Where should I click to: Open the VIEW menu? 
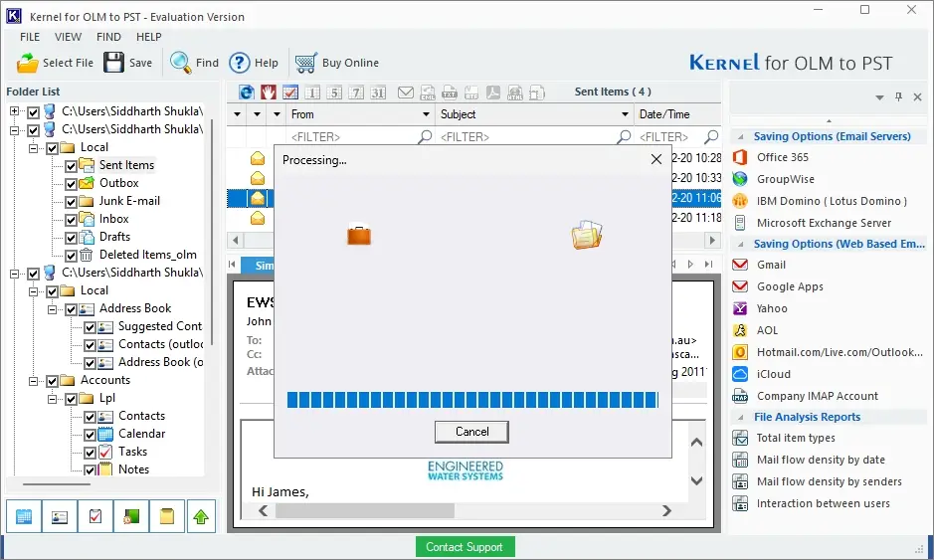pos(68,37)
